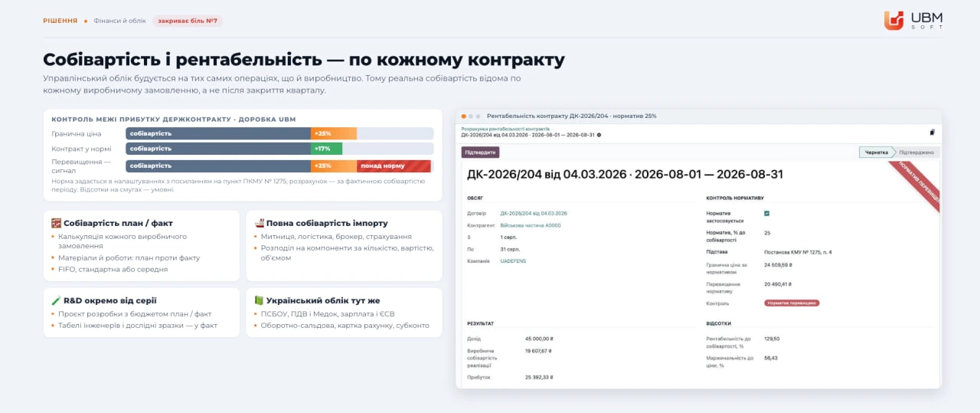The height and width of the screenshot is (413, 980).
Task: Click the Норматив перевищено control badge
Action: coord(792,303)
